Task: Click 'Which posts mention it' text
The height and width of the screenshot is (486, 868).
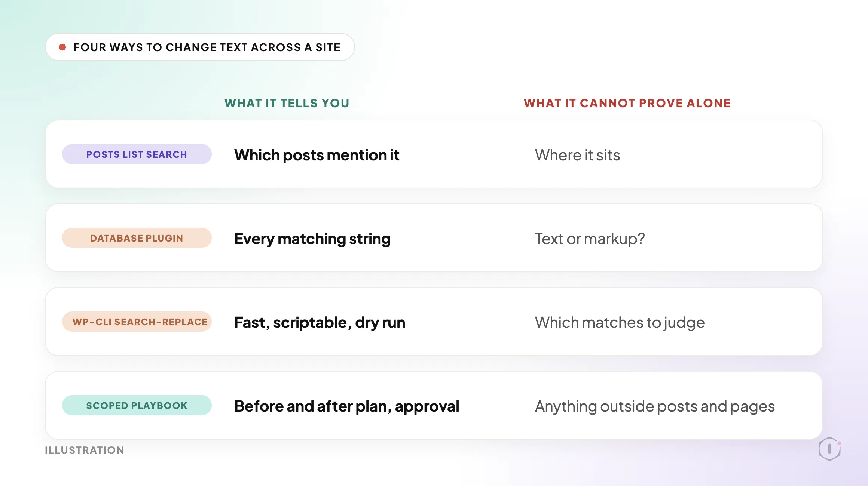Action: [317, 155]
